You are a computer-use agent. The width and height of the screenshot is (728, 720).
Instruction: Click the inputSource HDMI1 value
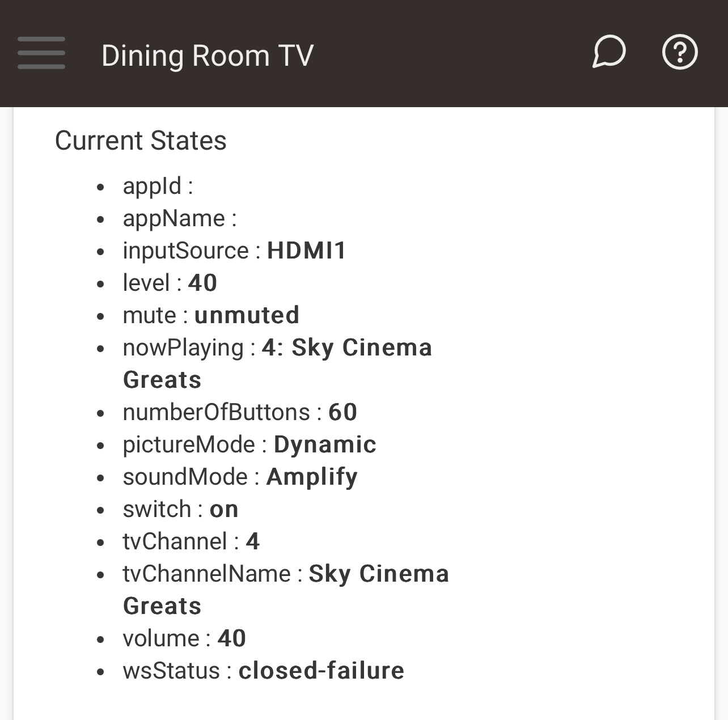(x=307, y=251)
